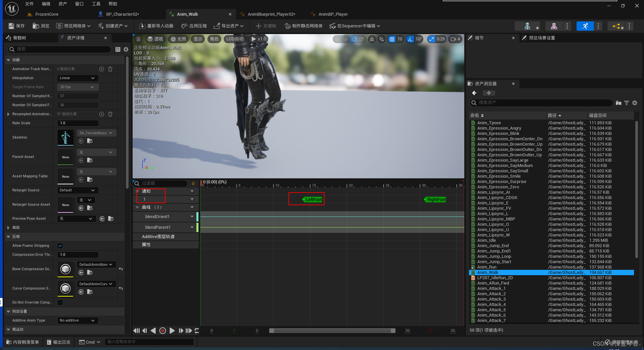Screen dimensions: 644x350
Task: Open the 输出日志 output log
Action: click(59, 342)
